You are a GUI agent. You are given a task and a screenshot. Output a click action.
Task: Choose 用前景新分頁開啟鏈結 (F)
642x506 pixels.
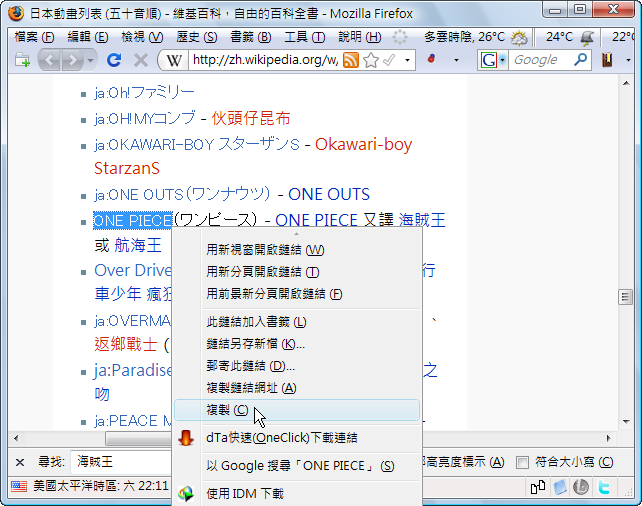[x=297, y=294]
